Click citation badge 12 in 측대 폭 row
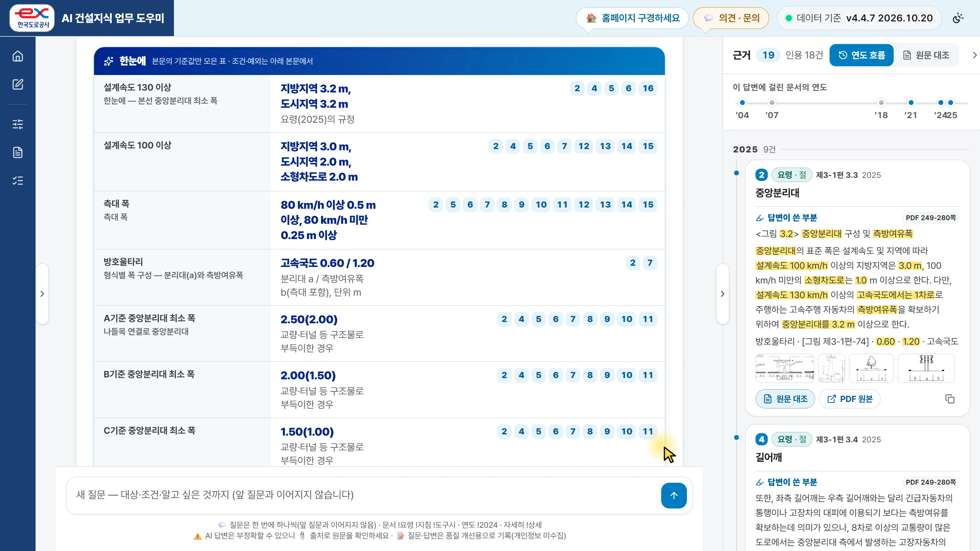The width and height of the screenshot is (980, 551). (584, 204)
